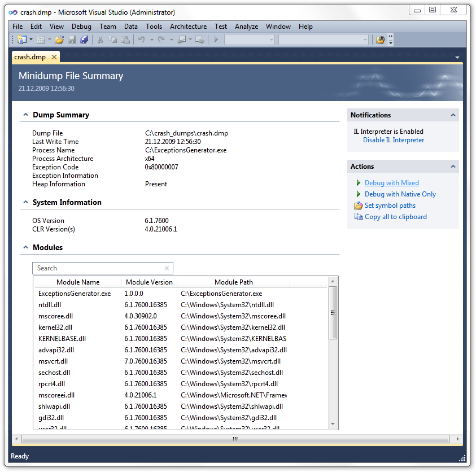476x472 pixels.
Task: Open the View menu
Action: (57, 27)
